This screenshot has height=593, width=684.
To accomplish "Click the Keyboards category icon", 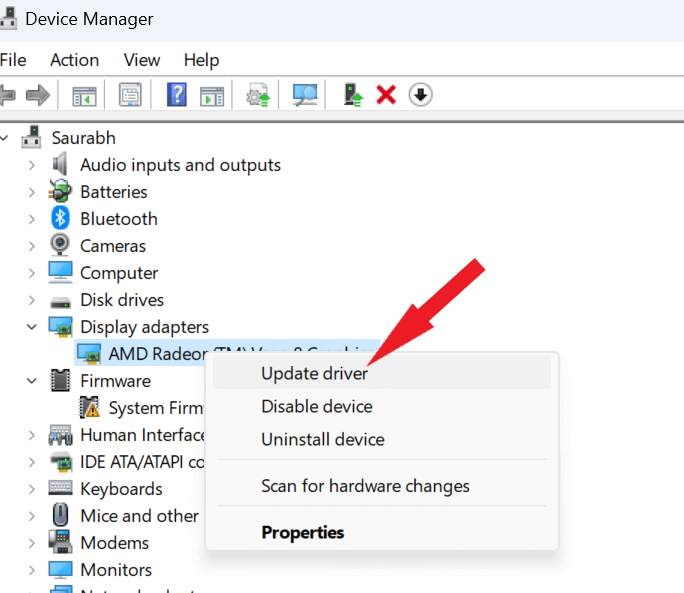I will 60,487.
